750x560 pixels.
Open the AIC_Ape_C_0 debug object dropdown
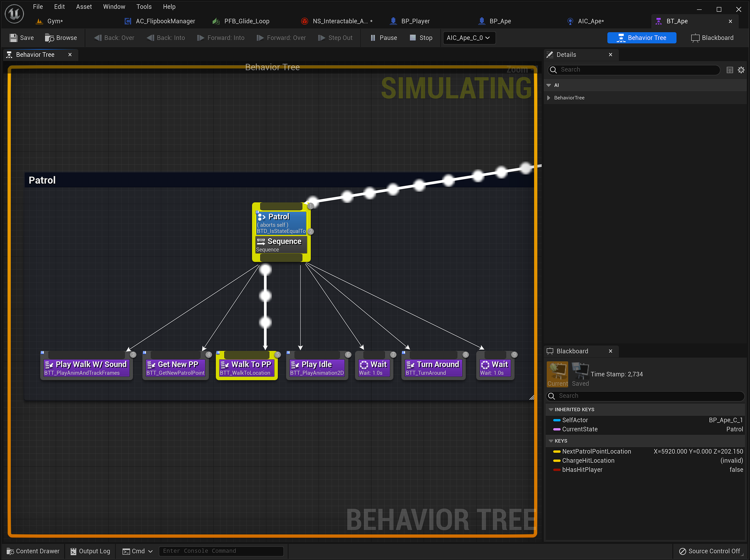469,38
